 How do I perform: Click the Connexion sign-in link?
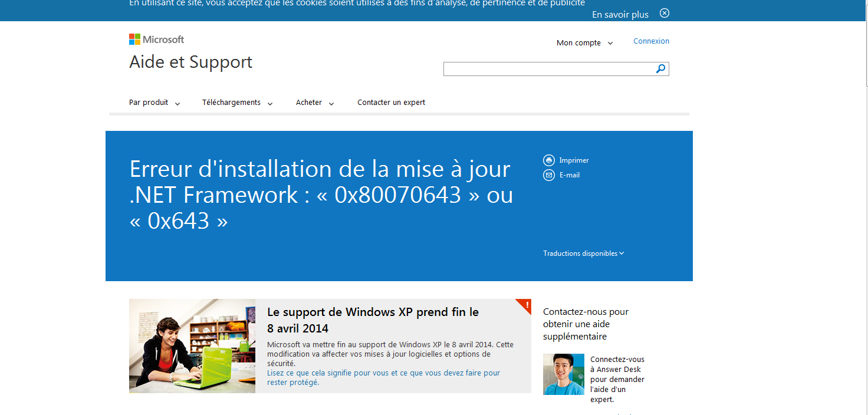[x=652, y=41]
